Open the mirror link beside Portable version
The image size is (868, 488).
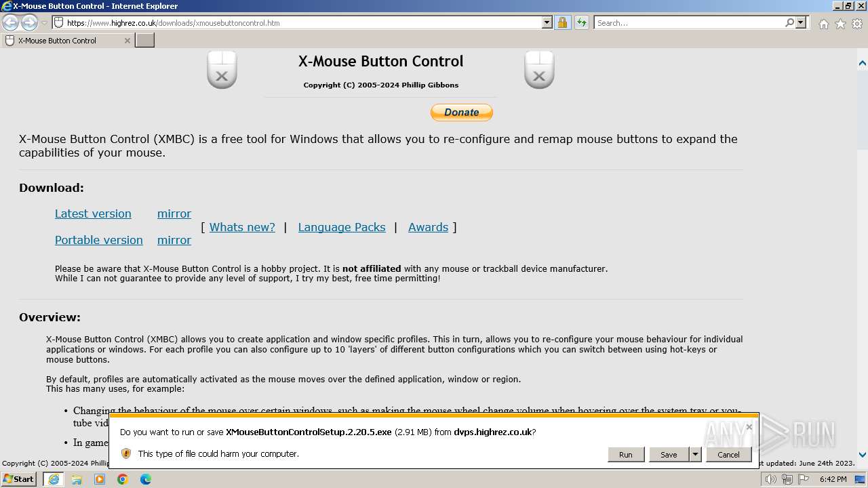(174, 240)
